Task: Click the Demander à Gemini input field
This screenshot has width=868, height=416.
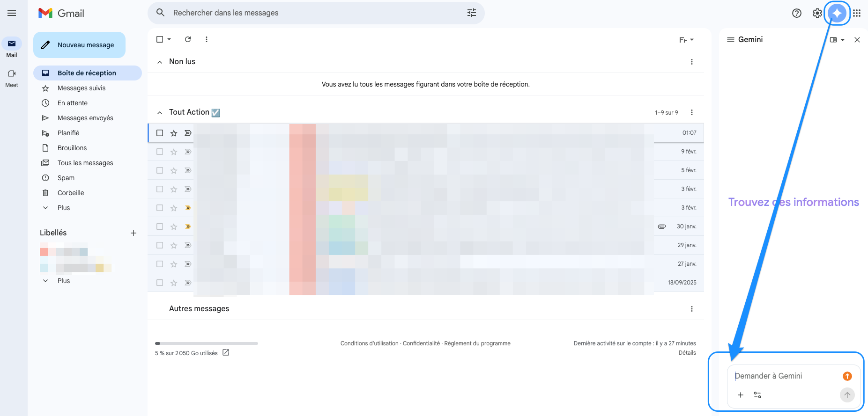Action: (x=785, y=376)
